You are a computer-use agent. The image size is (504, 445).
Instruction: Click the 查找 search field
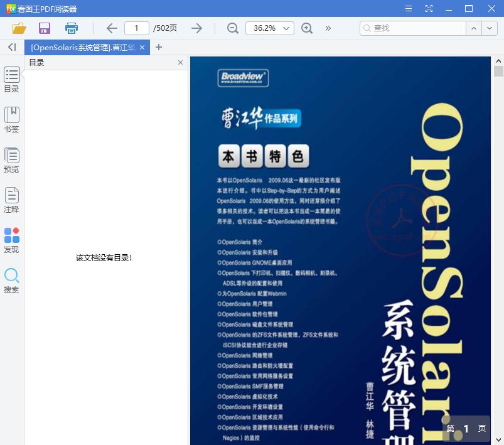point(413,28)
